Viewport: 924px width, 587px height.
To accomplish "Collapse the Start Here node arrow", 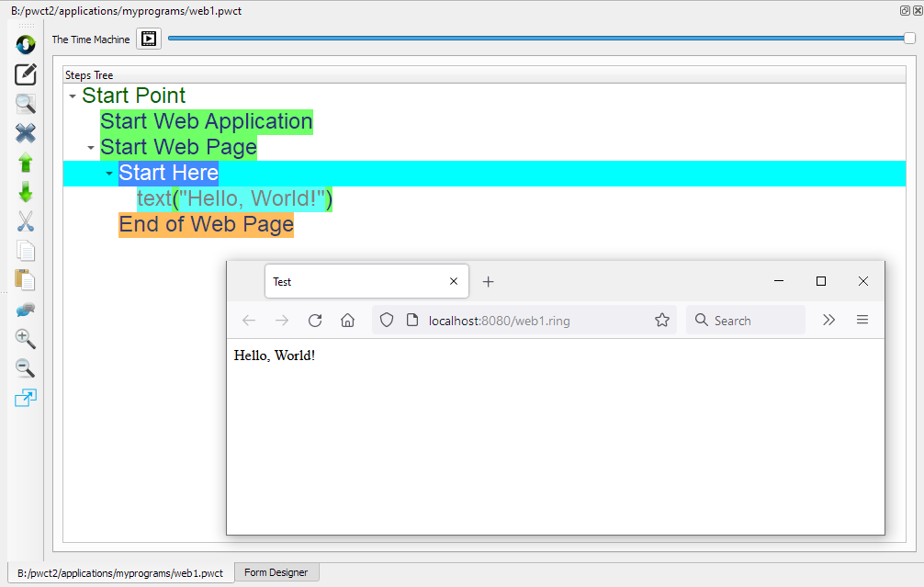I will [109, 174].
